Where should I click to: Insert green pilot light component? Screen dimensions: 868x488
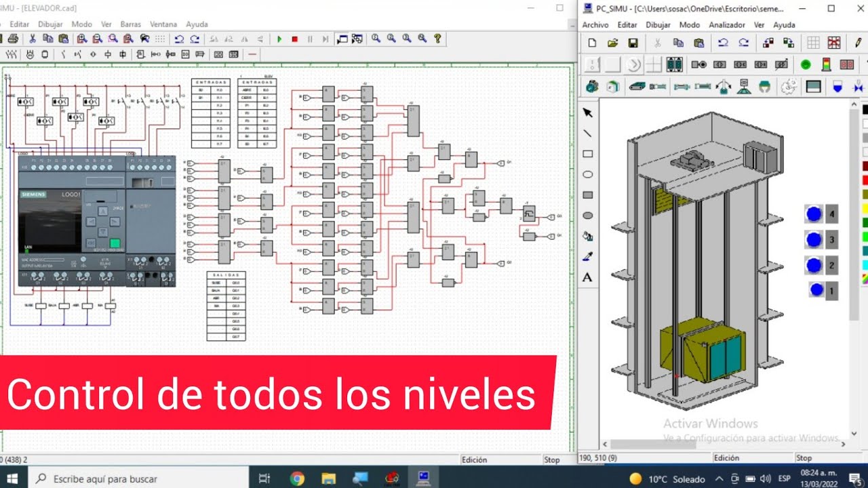(806, 64)
